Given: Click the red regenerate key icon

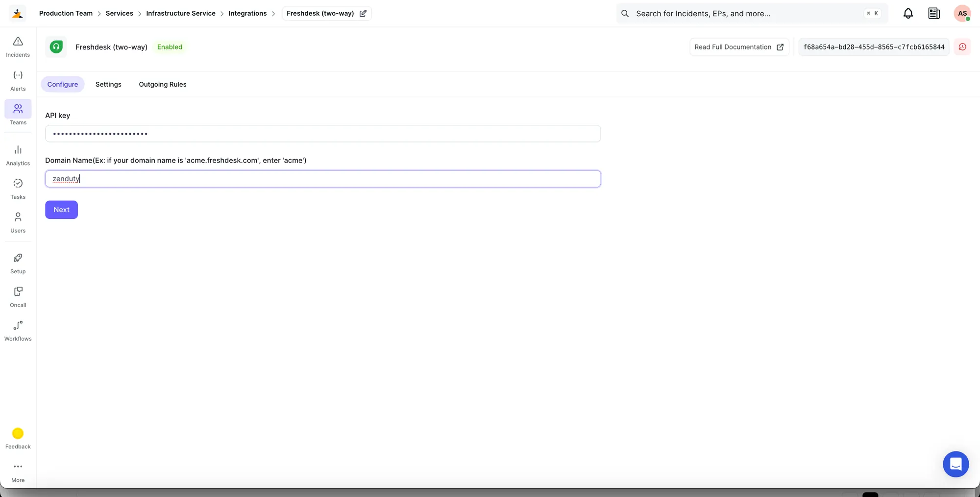Looking at the screenshot, I should coord(962,47).
